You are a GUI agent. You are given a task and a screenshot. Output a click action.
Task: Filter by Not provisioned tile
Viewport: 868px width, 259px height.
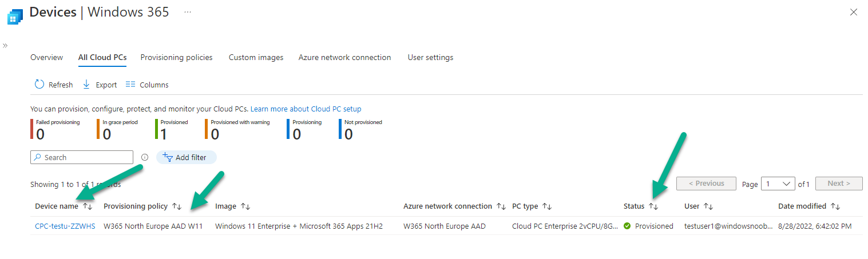pyautogui.click(x=360, y=129)
